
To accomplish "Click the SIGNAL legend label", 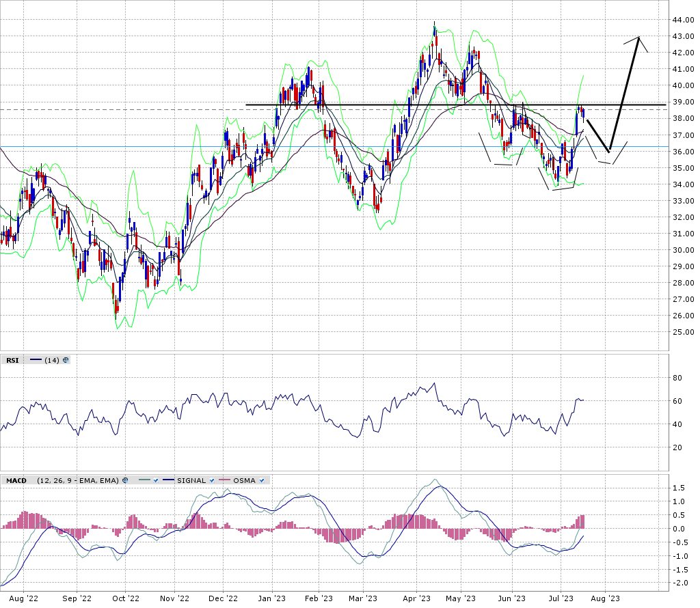I will pos(191,480).
